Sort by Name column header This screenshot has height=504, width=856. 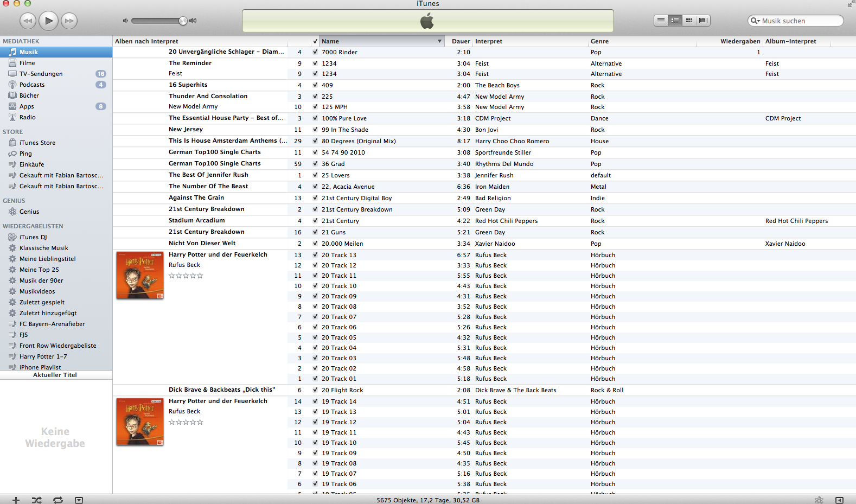(x=382, y=41)
